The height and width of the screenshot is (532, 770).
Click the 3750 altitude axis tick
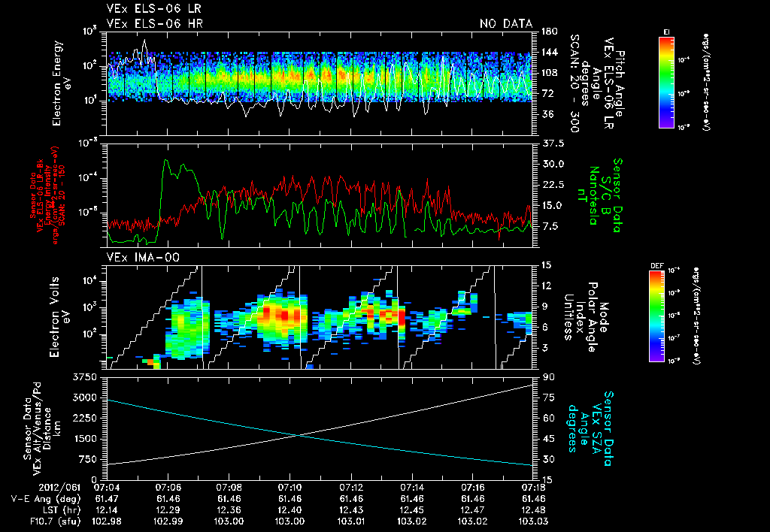coord(84,377)
